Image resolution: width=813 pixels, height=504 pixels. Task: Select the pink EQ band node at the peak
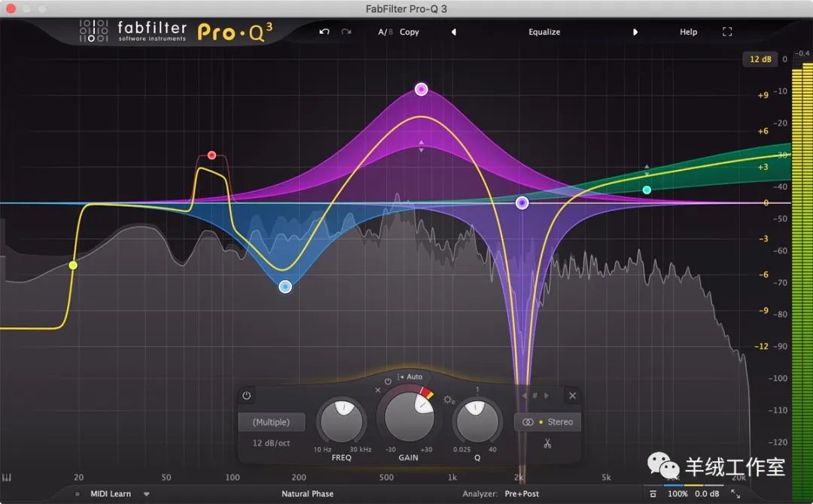point(422,90)
